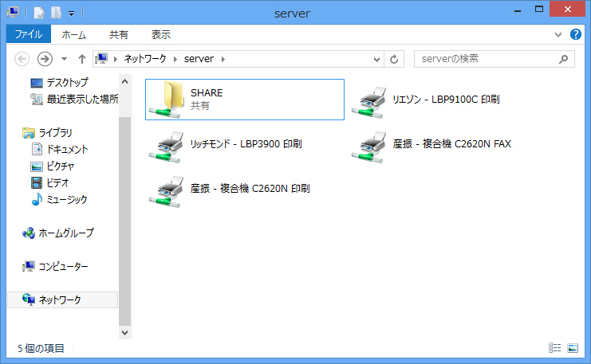Click the Properties quick access icon
This screenshot has height=364, width=591.
click(39, 13)
